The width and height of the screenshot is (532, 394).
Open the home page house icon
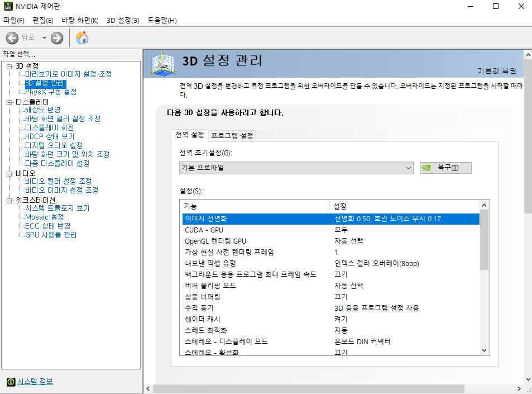click(82, 37)
